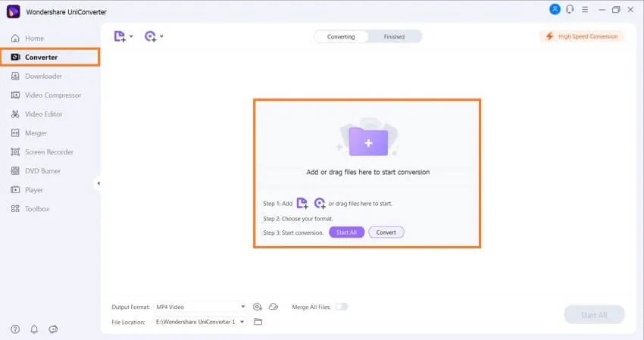Go to Video Compressor

[x=46, y=95]
